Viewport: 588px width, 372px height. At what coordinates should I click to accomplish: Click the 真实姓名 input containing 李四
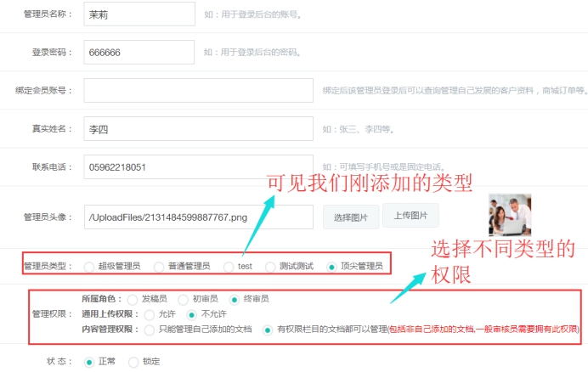tap(198, 128)
